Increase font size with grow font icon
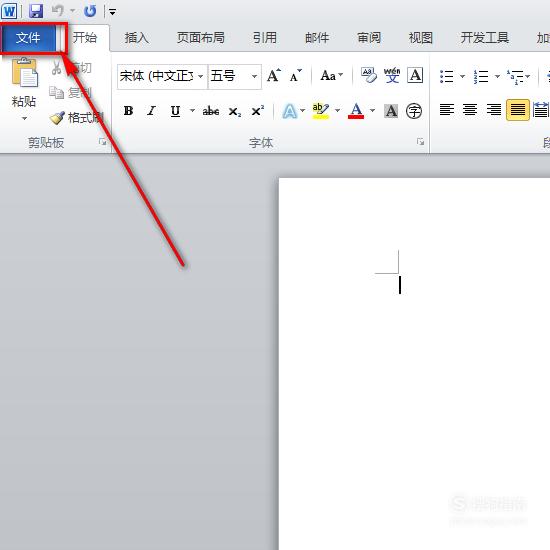Image resolution: width=550 pixels, height=550 pixels. [274, 75]
